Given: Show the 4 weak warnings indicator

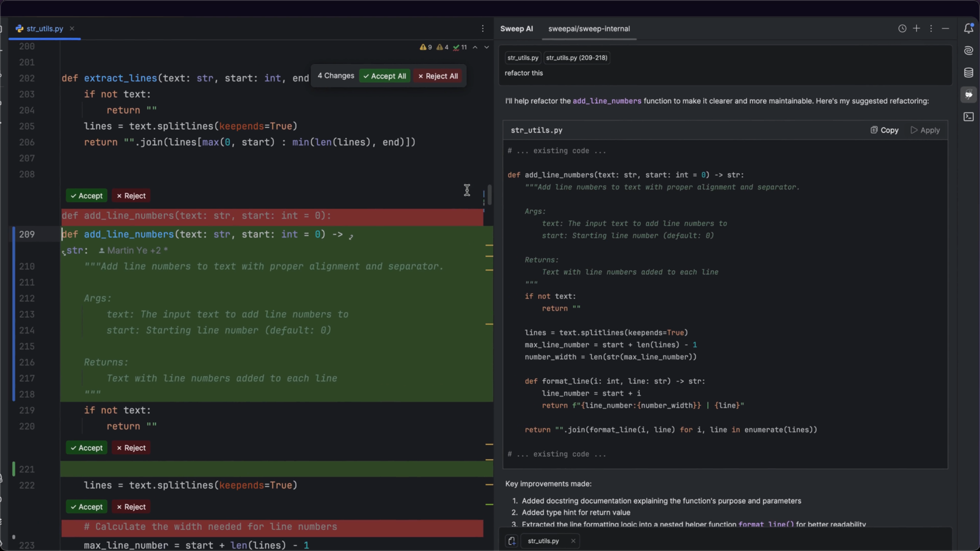Looking at the screenshot, I should click(443, 47).
